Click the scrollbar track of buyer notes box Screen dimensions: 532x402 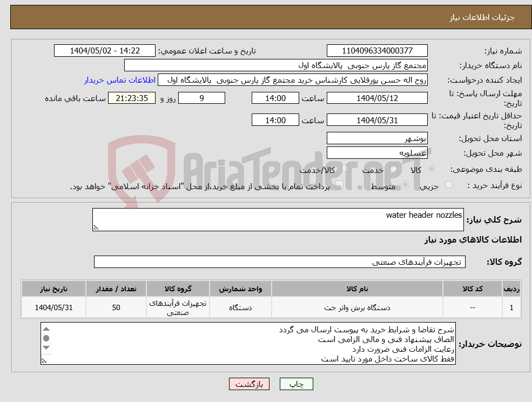tap(46, 356)
